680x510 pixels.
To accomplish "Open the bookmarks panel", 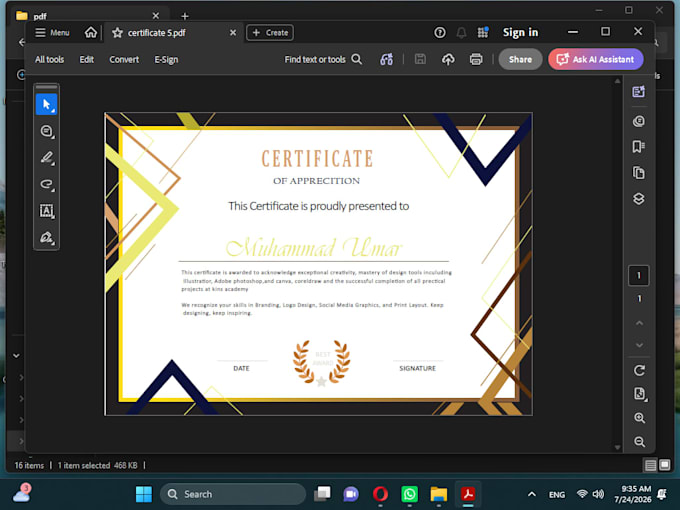I will tap(638, 147).
